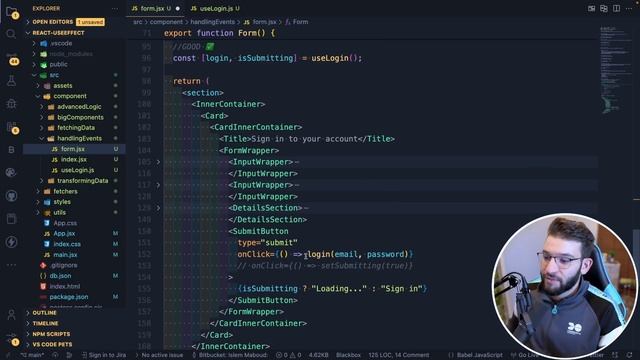
Task: Open the GitHub icon in activity bar
Action: (11, 196)
